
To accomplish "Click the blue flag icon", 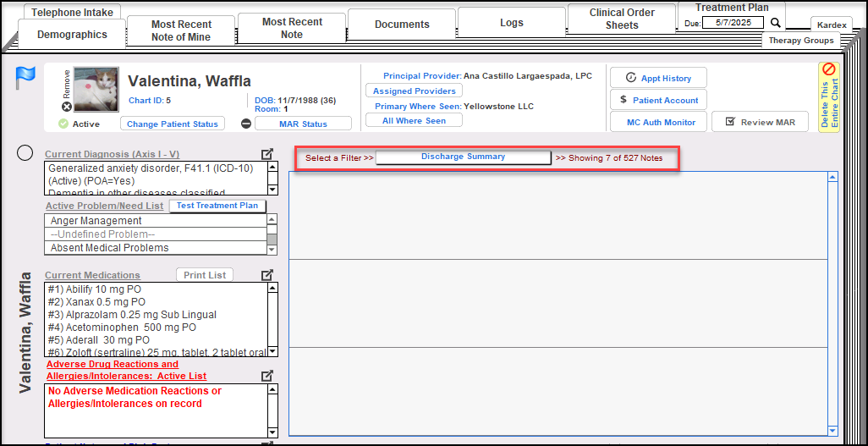I will pyautogui.click(x=25, y=79).
